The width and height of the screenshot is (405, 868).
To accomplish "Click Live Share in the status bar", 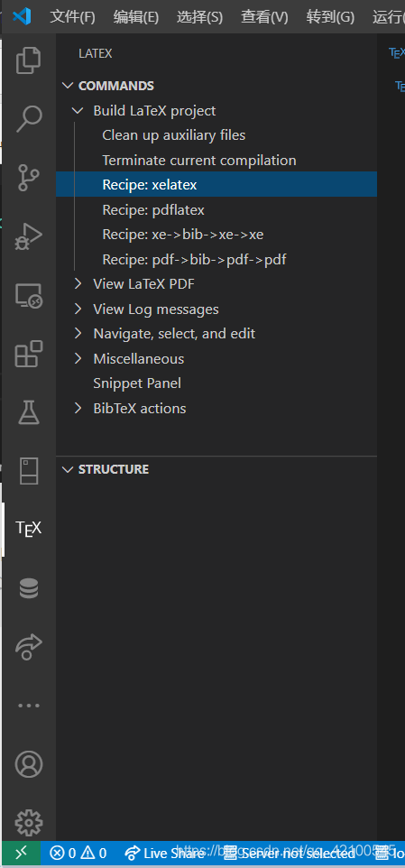I will (x=164, y=853).
